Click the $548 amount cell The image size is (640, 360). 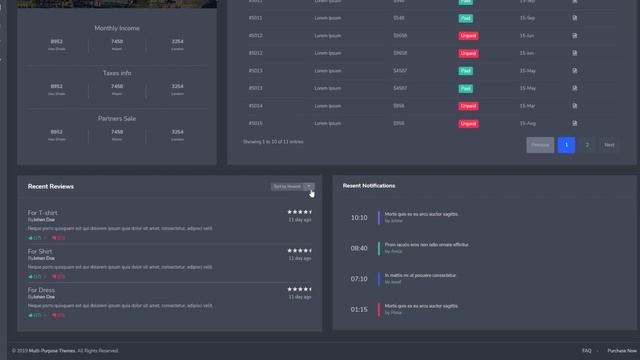coord(399,18)
